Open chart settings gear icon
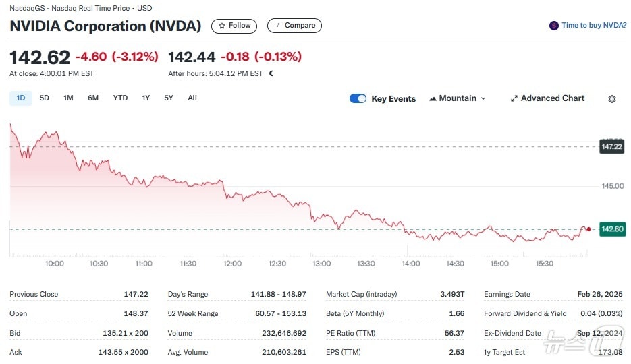The image size is (631, 364). (x=611, y=99)
